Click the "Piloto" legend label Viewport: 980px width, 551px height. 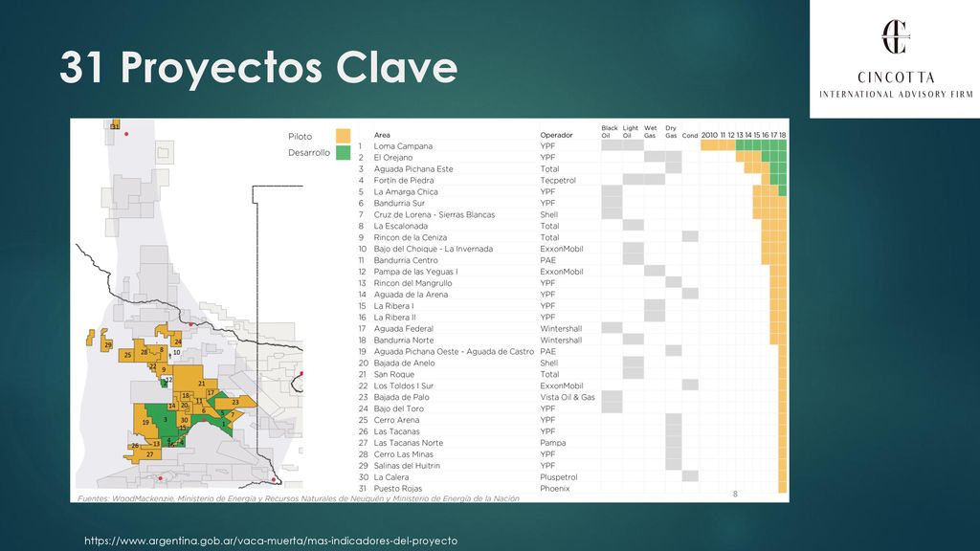pos(300,136)
